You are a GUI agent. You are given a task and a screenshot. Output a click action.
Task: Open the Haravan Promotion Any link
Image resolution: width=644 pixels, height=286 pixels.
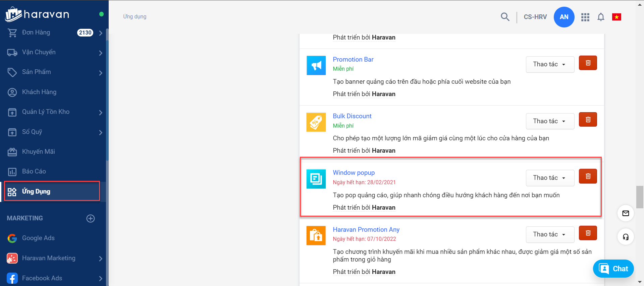(366, 229)
